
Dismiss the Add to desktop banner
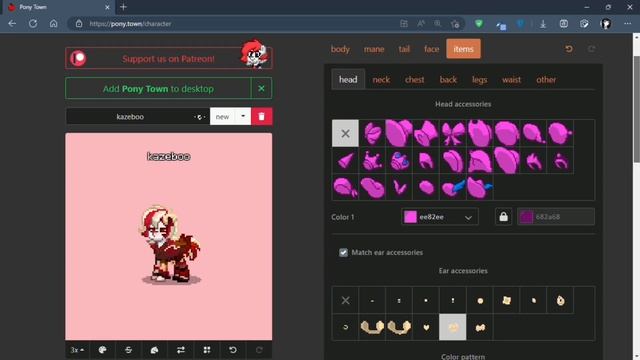(262, 89)
